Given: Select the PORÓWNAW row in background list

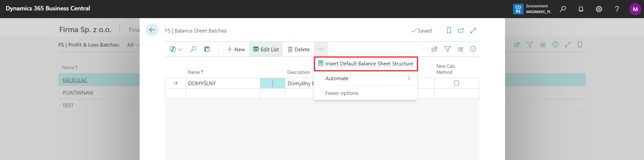Looking at the screenshot, I should click(78, 93).
